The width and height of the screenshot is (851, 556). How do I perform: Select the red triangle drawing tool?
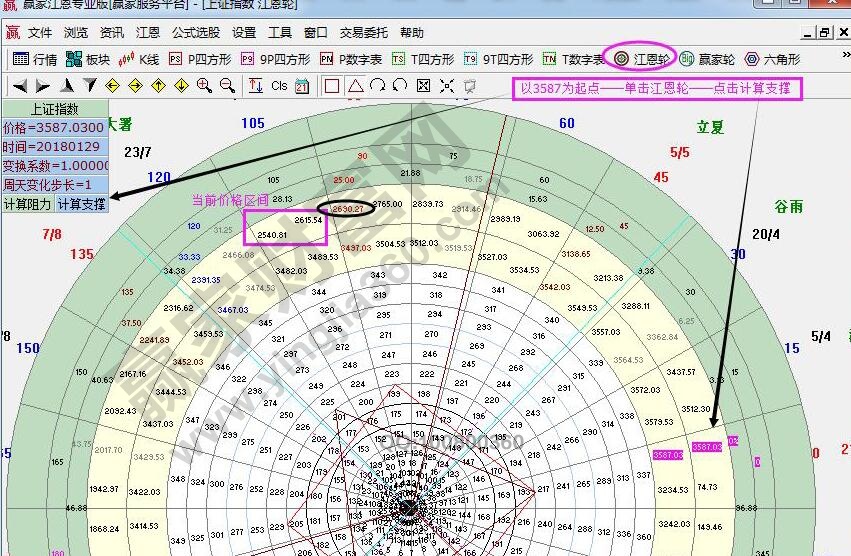pyautogui.click(x=355, y=86)
